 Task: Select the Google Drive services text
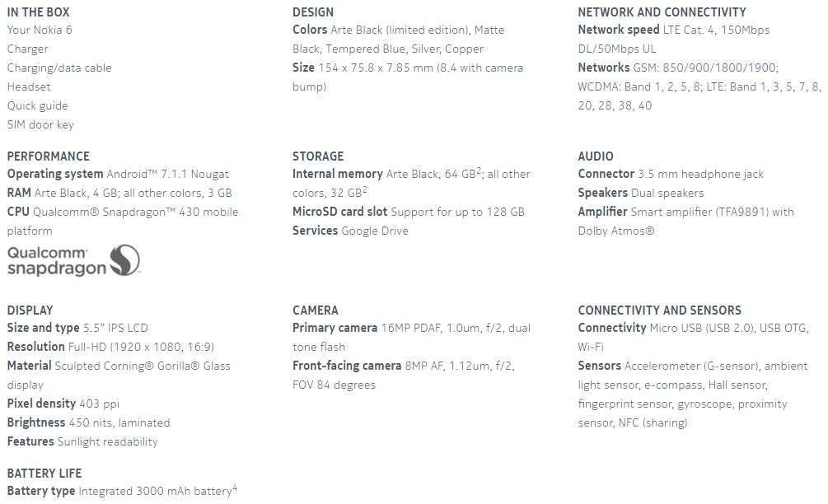[x=375, y=231]
